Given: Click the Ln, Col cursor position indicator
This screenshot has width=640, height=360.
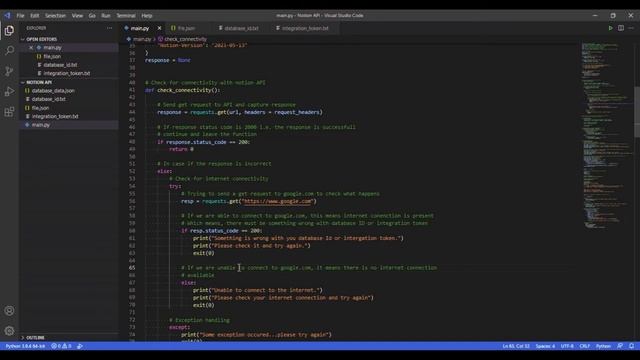Looking at the screenshot, I should (x=516, y=346).
